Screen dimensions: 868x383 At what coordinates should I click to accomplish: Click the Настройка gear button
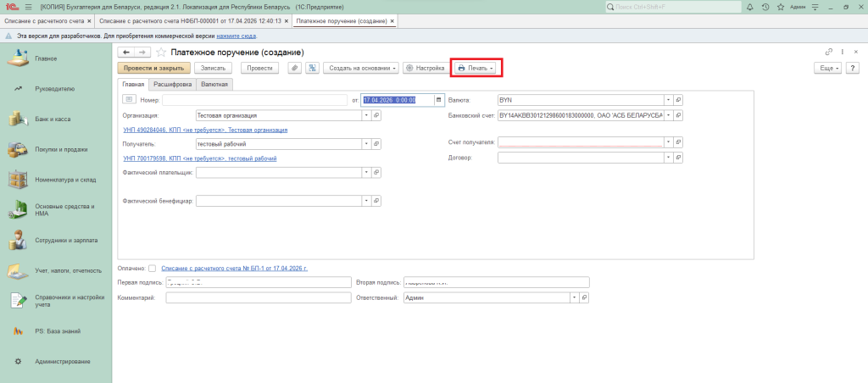tap(426, 68)
